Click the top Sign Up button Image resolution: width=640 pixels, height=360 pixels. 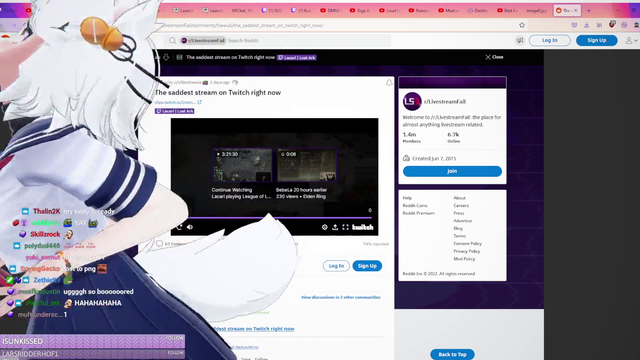[x=596, y=40]
